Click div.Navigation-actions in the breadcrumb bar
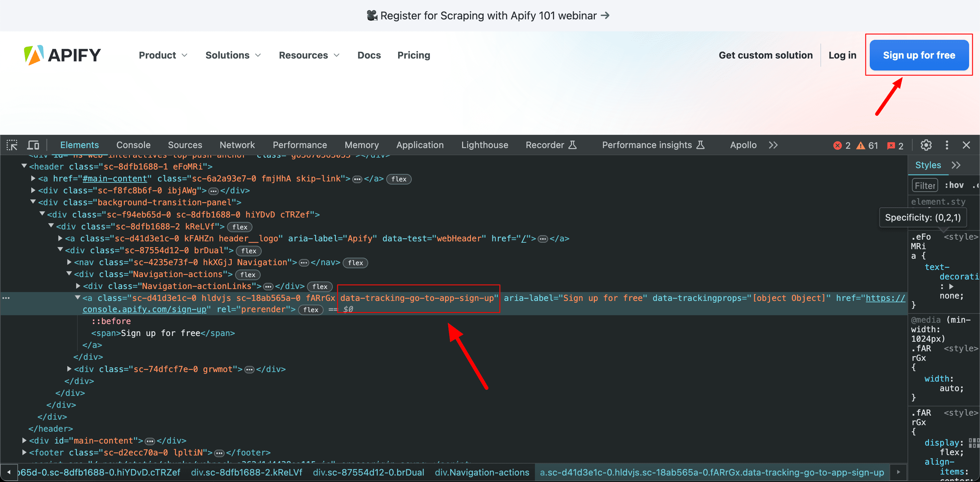Viewport: 980px width, 482px height. pyautogui.click(x=481, y=472)
